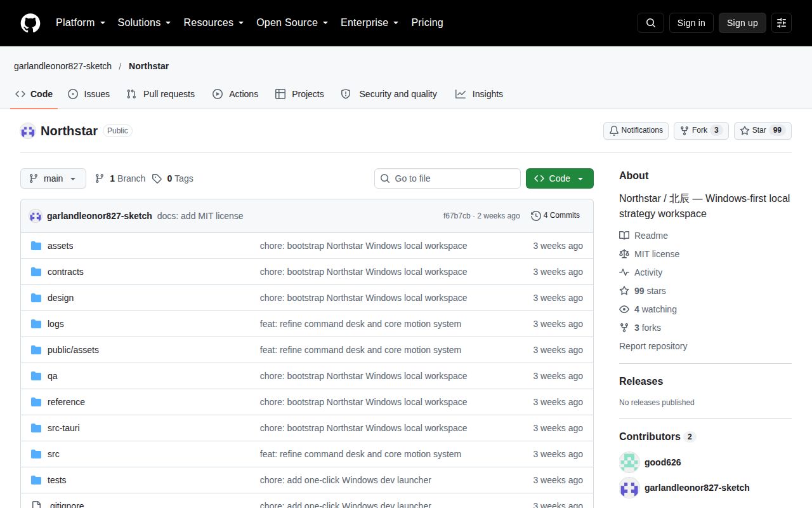Expand the Enterprise menu

[370, 23]
